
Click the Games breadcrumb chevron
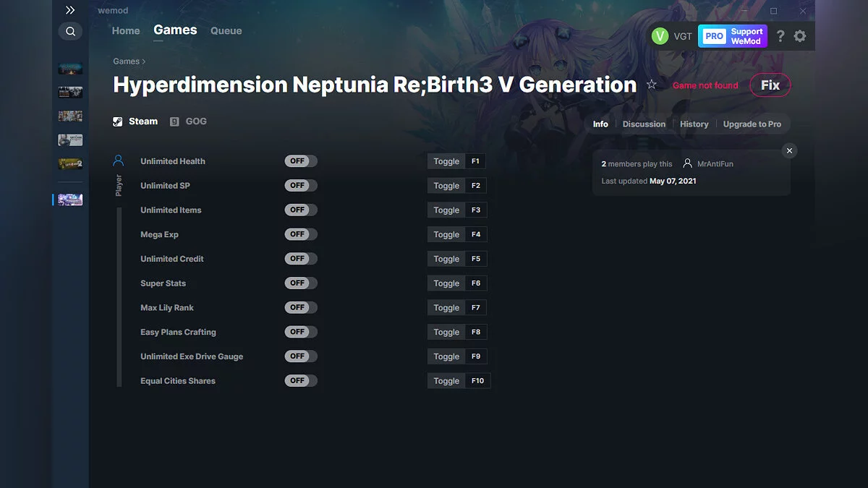(144, 61)
